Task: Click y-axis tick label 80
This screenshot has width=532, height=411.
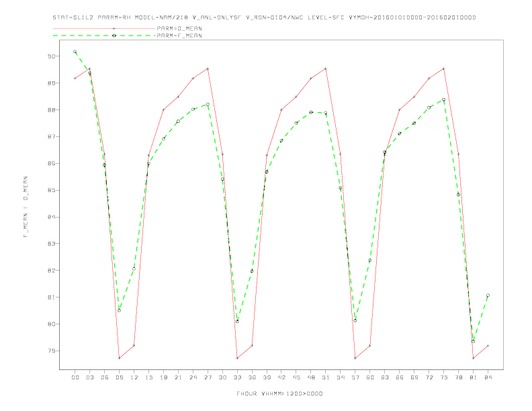Action: click(51, 324)
